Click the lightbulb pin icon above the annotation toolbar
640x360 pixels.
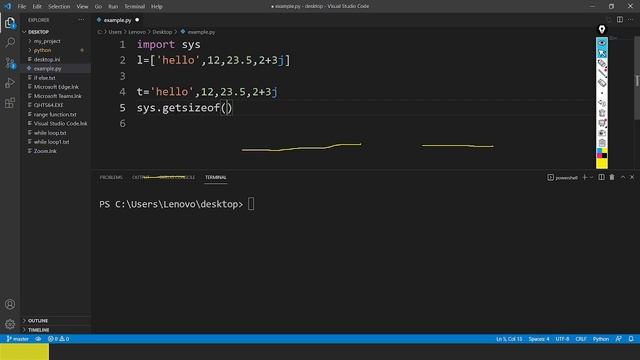click(x=602, y=29)
